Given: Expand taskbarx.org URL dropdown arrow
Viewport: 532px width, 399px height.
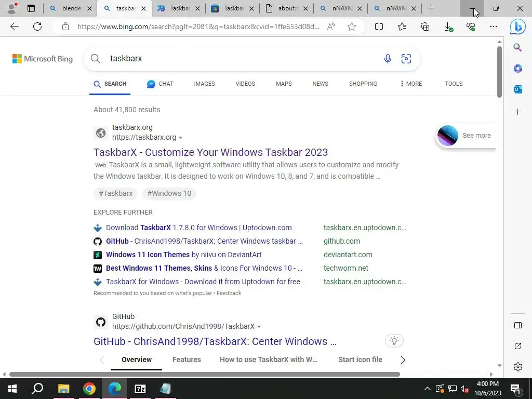Looking at the screenshot, I should (x=180, y=138).
